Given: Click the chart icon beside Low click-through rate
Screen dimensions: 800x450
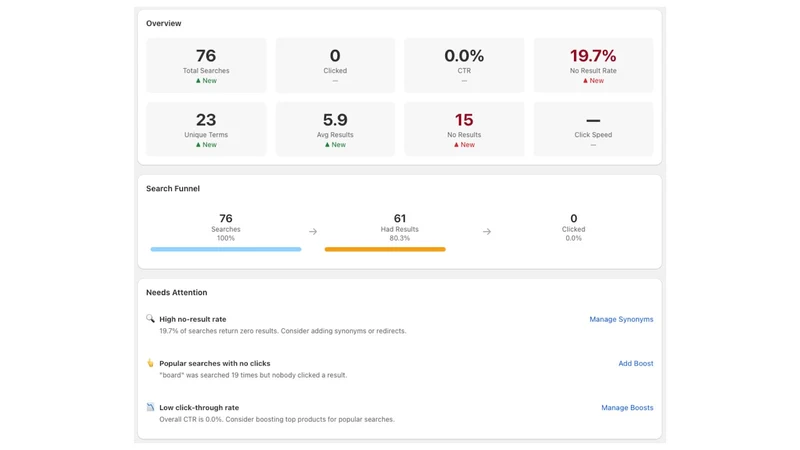Looking at the screenshot, I should pyautogui.click(x=150, y=407).
